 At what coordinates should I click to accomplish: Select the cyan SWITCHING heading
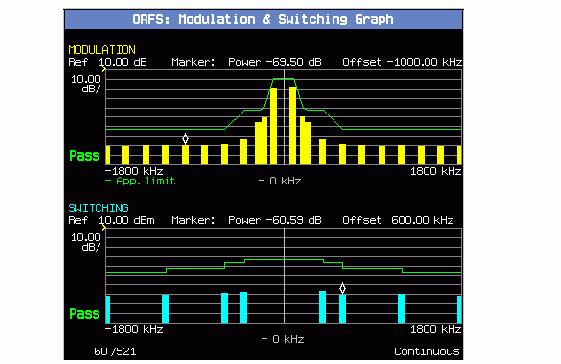98,208
